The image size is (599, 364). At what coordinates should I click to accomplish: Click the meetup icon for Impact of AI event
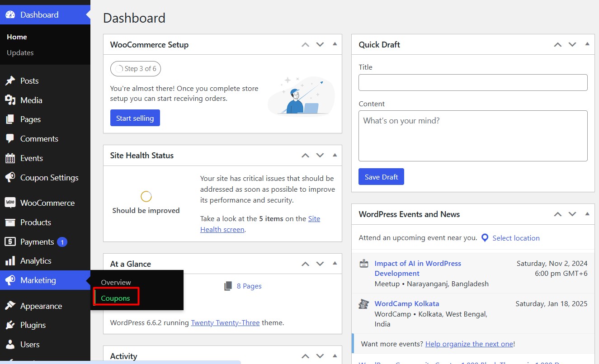364,264
